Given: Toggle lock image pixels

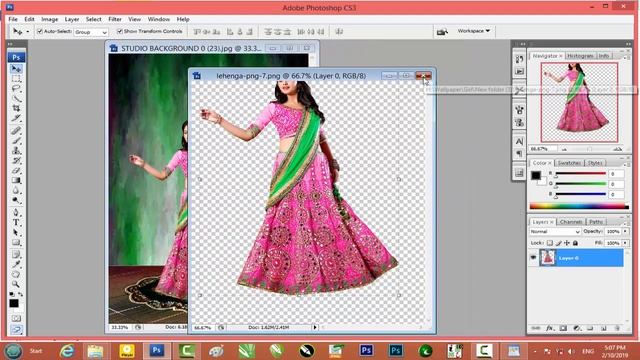Looking at the screenshot, I should point(558,243).
